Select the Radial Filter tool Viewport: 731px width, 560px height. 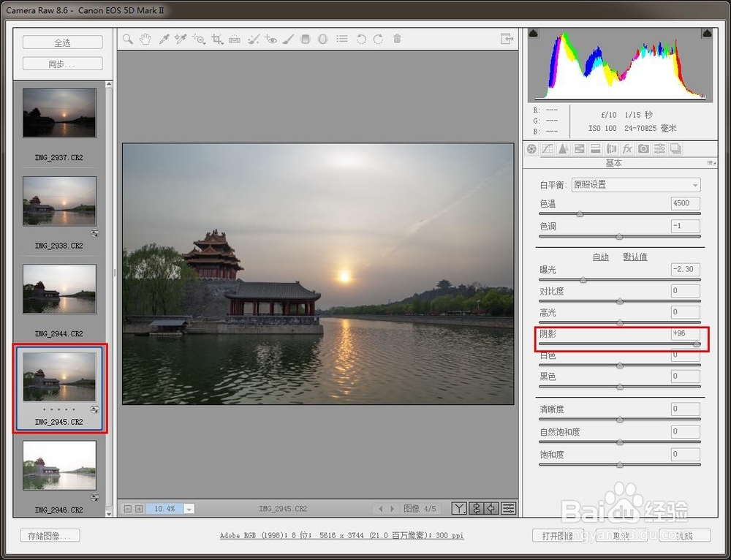(322, 39)
